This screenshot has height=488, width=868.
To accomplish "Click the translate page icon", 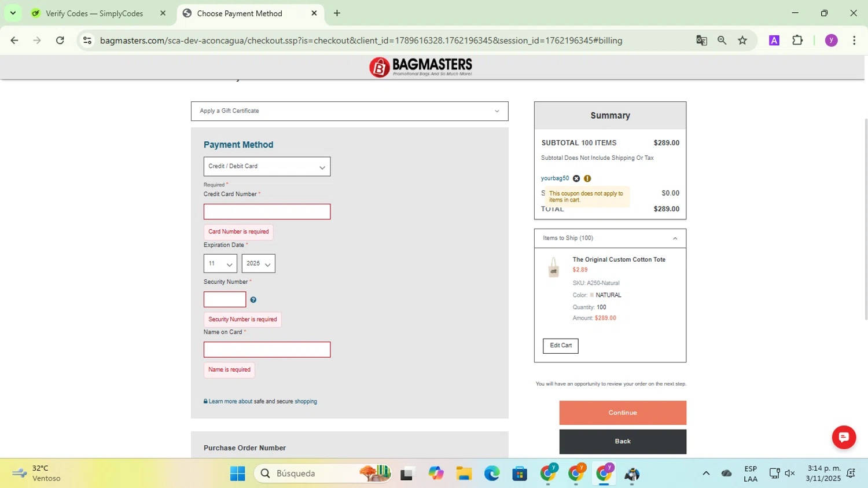I will [701, 41].
